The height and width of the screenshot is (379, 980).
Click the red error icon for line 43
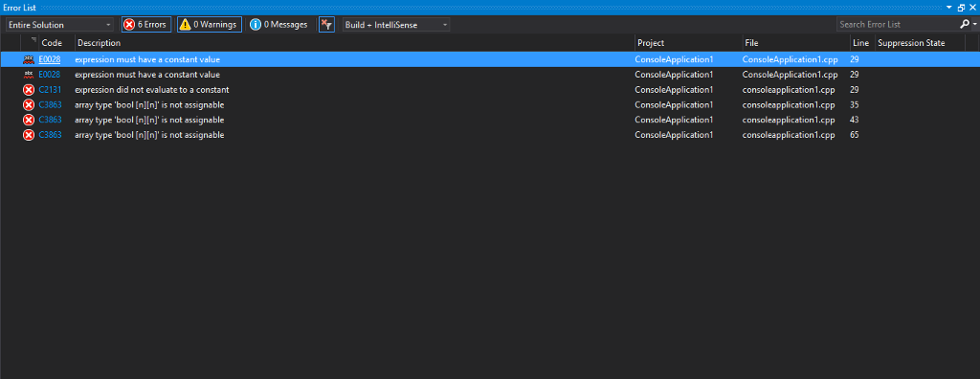(x=29, y=120)
